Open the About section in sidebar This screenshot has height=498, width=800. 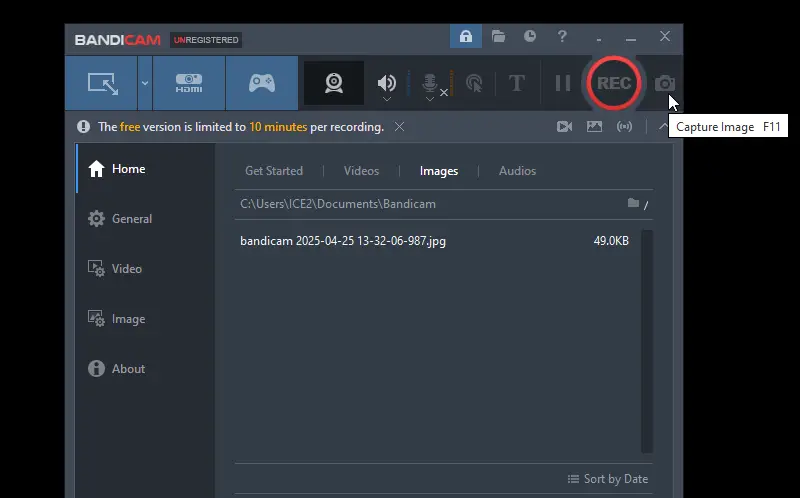[146, 369]
